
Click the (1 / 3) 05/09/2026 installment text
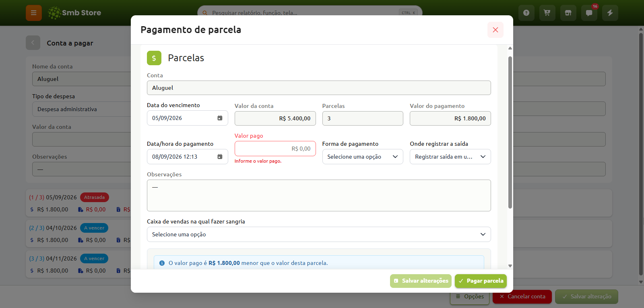(53, 197)
